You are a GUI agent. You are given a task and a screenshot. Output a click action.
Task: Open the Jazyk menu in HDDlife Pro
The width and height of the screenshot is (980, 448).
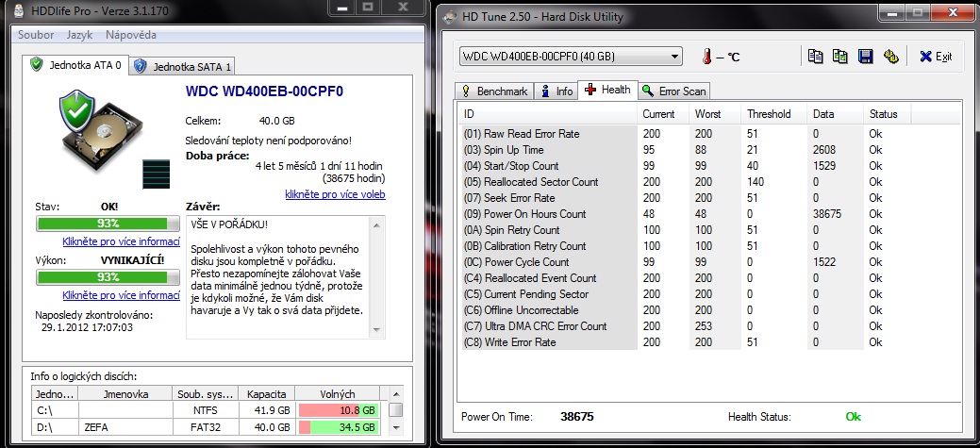pos(79,35)
